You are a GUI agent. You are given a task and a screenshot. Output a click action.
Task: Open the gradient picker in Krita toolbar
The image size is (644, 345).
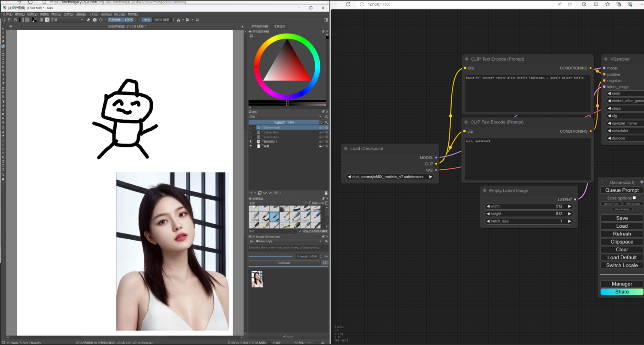tap(21, 20)
